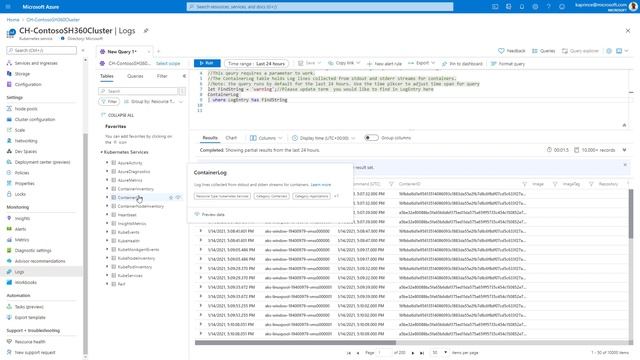Collapse the tables side pane
The width and height of the screenshot is (640, 360).
coord(184,76)
